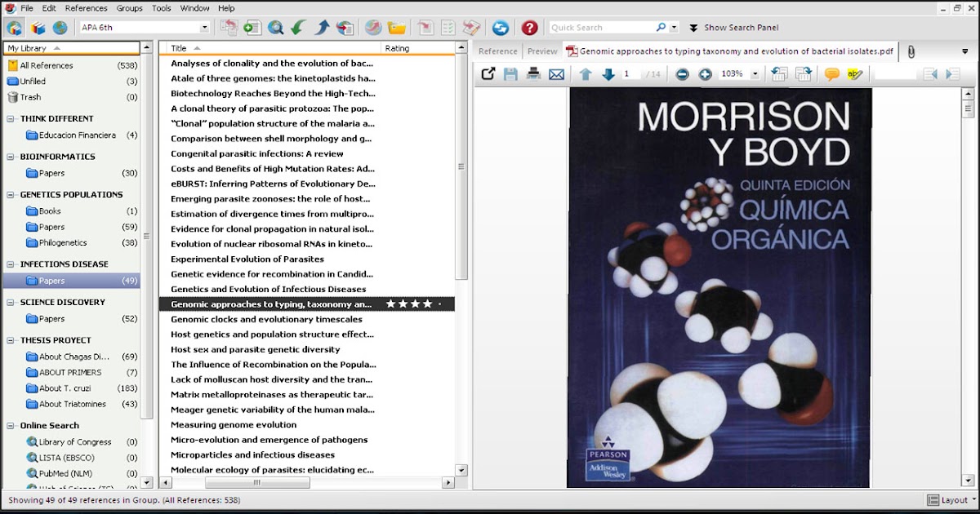The width and height of the screenshot is (980, 514).
Task: Click the green Import arrow icon
Action: (299, 28)
